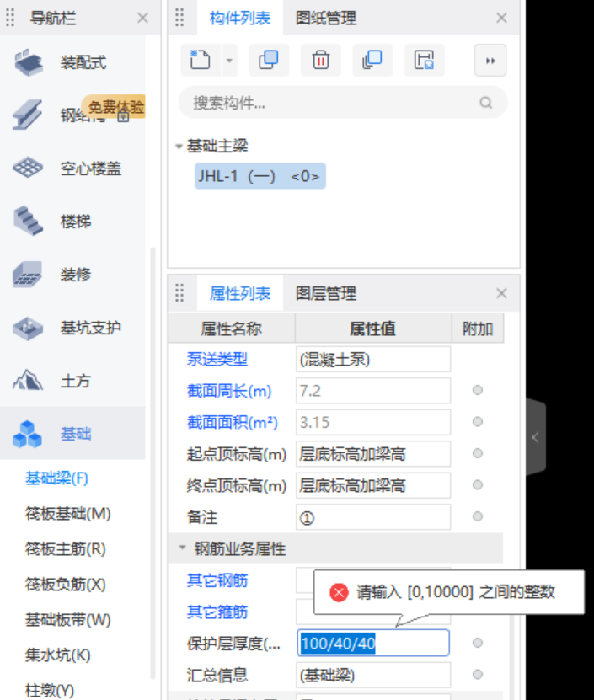Expand more toolbar items arrow button
Screen dimensions: 594x700
[490, 61]
